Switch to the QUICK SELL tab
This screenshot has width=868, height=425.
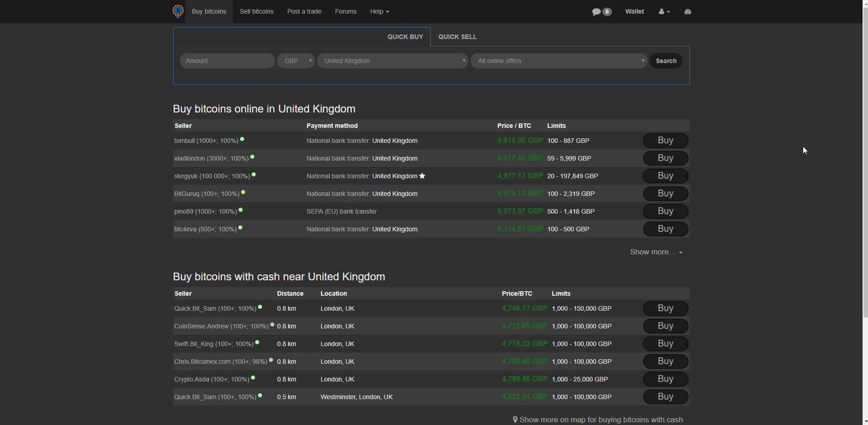tap(457, 37)
